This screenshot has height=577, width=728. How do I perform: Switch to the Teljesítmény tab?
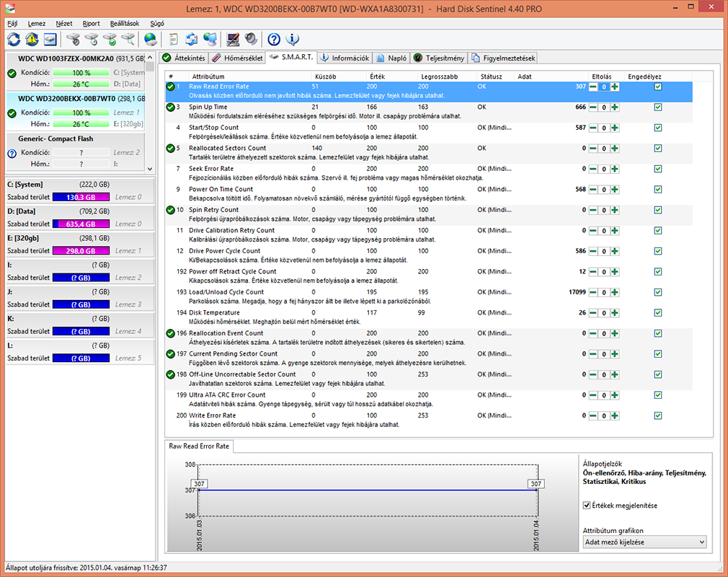click(439, 58)
